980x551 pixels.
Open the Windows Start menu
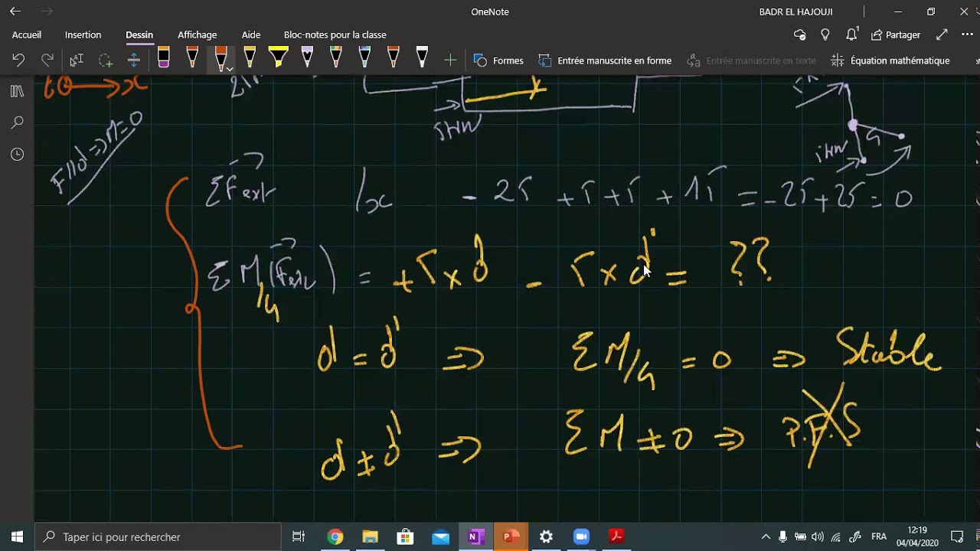[17, 536]
